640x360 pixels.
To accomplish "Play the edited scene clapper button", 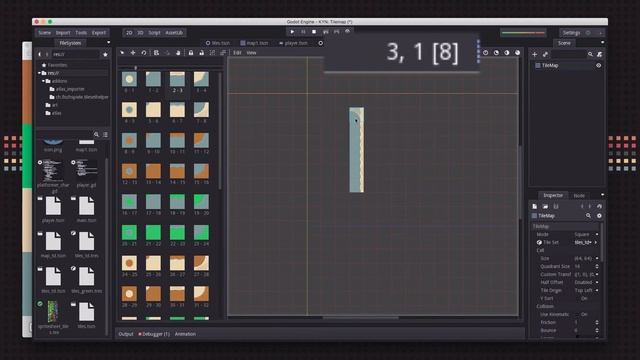I will (325, 32).
